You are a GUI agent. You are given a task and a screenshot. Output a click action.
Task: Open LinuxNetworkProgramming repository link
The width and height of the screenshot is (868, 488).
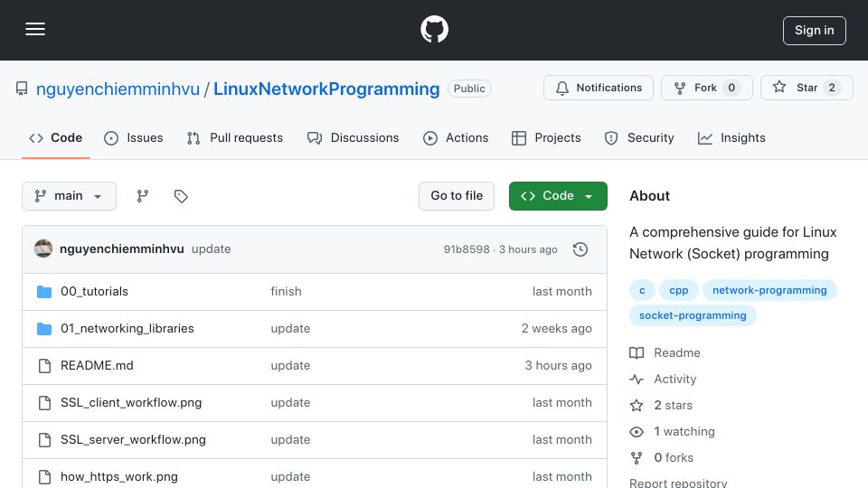[326, 89]
